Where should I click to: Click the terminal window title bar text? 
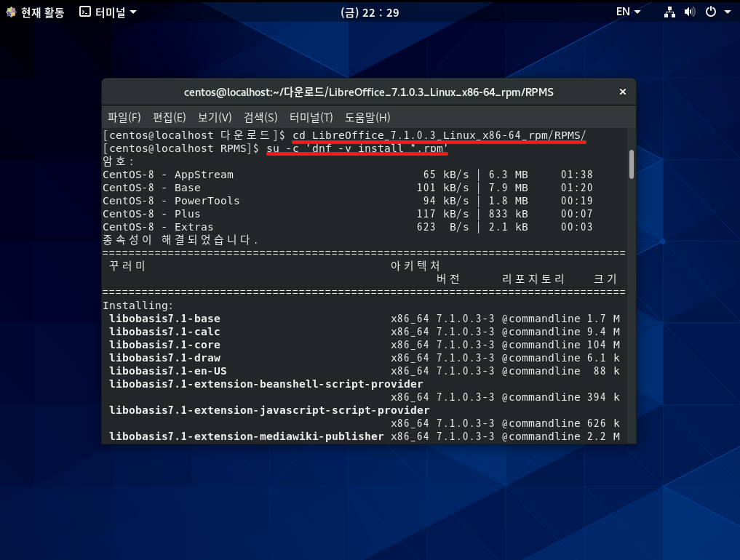point(369,92)
